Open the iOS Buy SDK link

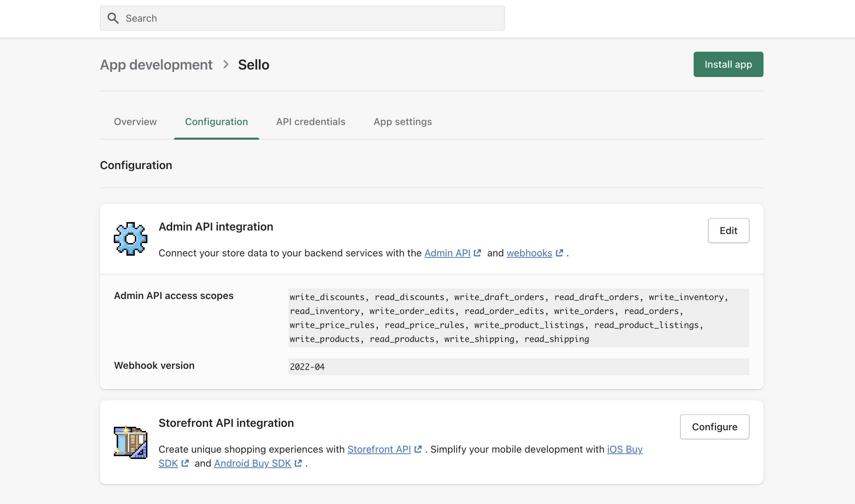625,449
